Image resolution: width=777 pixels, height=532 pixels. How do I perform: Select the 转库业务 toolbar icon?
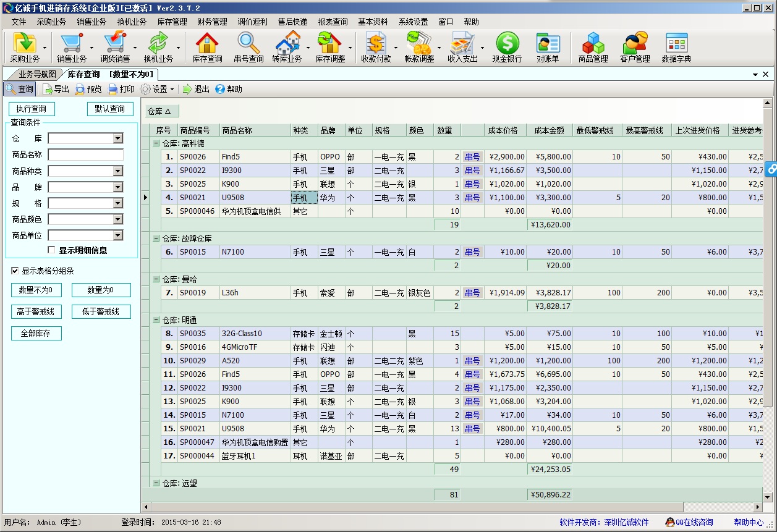287,48
